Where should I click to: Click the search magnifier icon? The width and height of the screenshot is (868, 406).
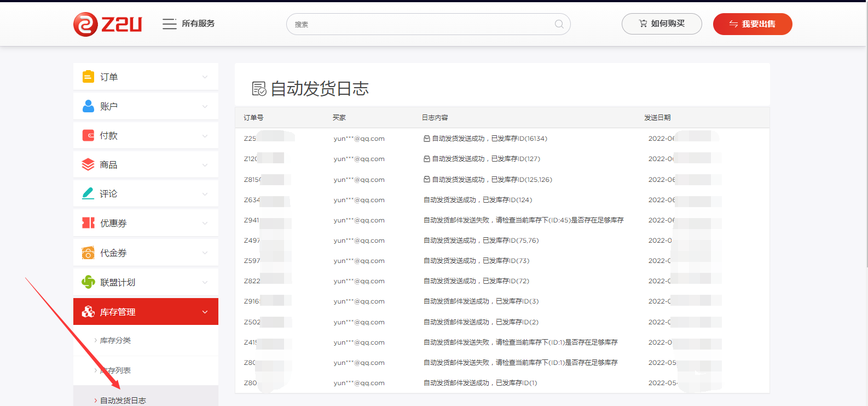(x=559, y=24)
